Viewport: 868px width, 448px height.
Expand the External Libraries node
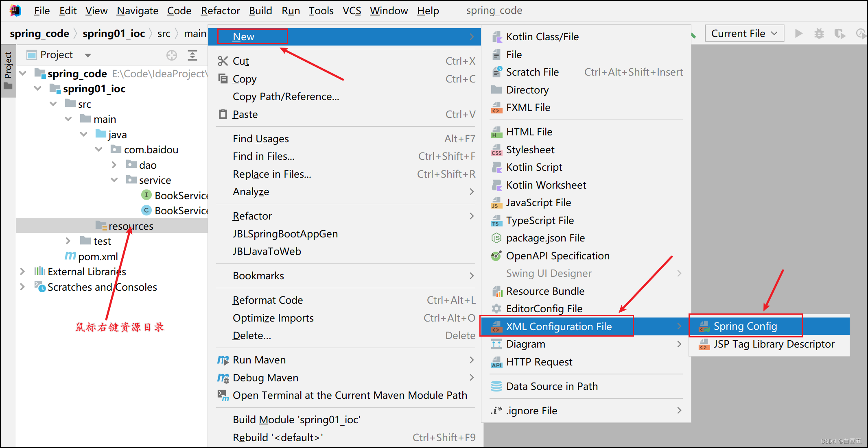pyautogui.click(x=23, y=272)
